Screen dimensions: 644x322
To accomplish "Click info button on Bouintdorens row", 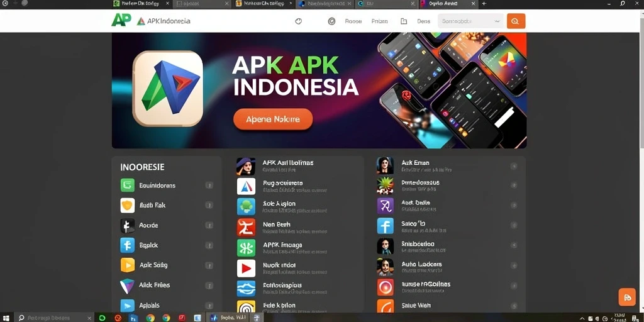I will pyautogui.click(x=209, y=186).
